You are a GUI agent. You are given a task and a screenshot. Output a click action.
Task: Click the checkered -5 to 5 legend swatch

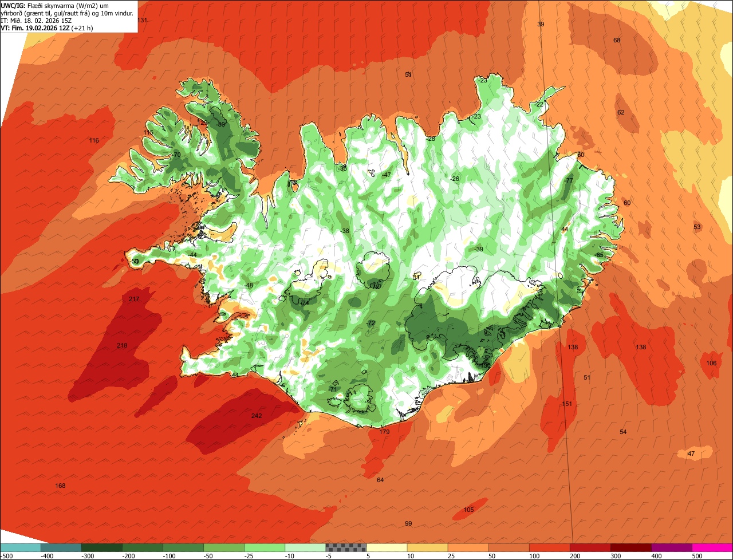pyautogui.click(x=346, y=547)
